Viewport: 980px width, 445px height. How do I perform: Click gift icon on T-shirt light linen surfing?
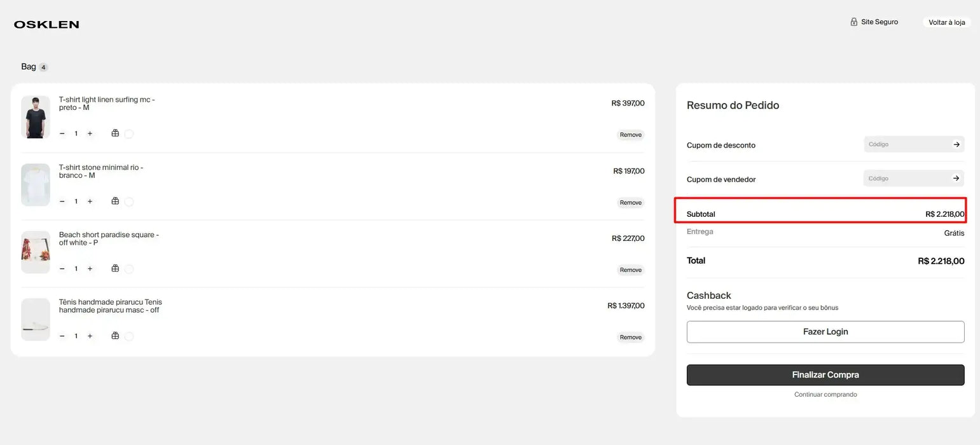coord(115,133)
